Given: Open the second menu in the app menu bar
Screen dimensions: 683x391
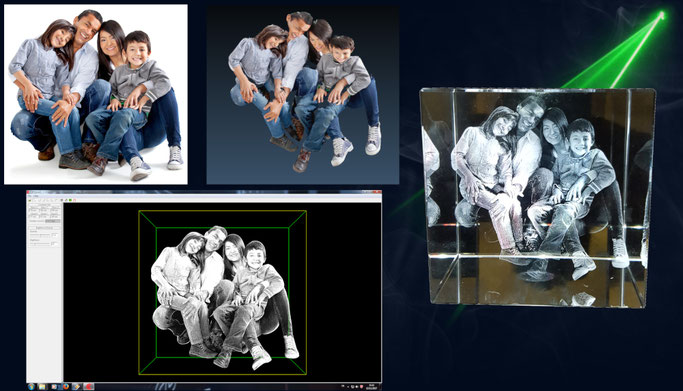Looking at the screenshot, I should 36,196.
